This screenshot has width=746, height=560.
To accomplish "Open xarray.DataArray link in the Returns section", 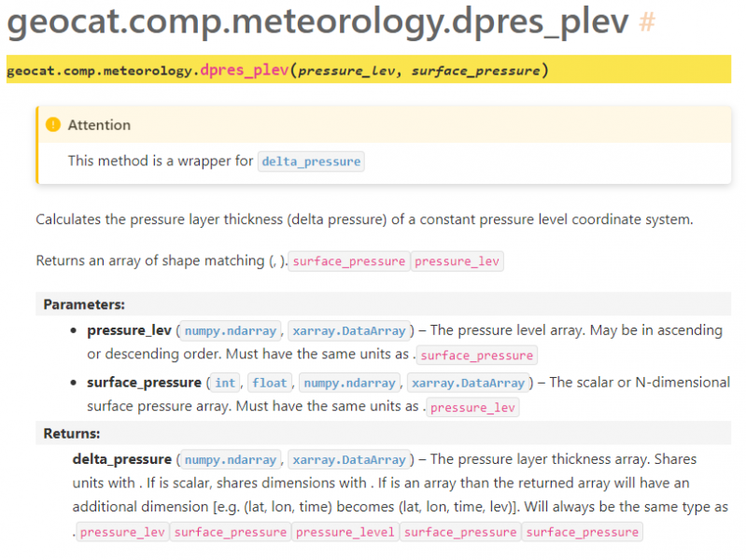I will click(x=349, y=459).
